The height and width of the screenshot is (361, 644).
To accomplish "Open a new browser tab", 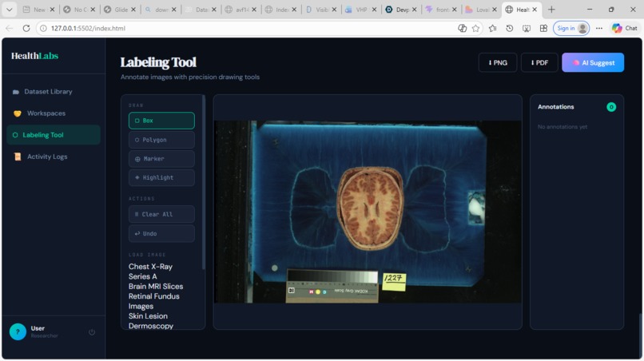I will (551, 10).
